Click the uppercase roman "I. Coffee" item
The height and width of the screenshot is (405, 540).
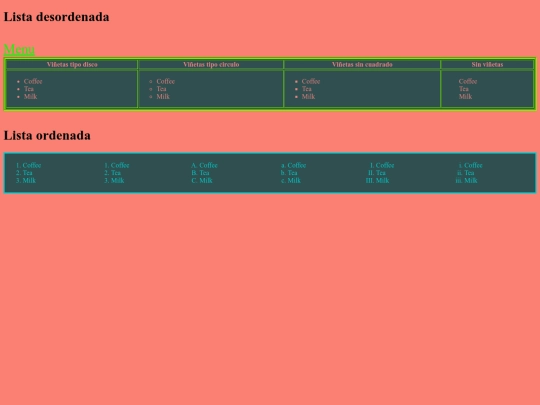[x=382, y=165]
